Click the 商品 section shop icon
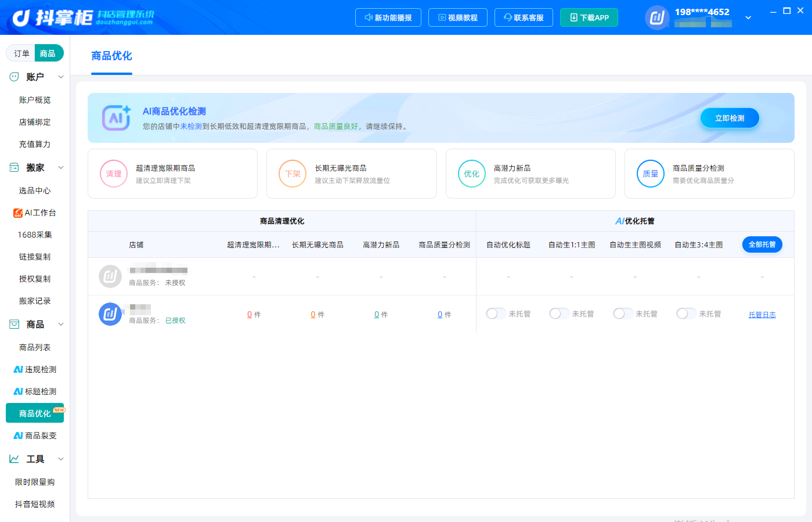 [14, 324]
